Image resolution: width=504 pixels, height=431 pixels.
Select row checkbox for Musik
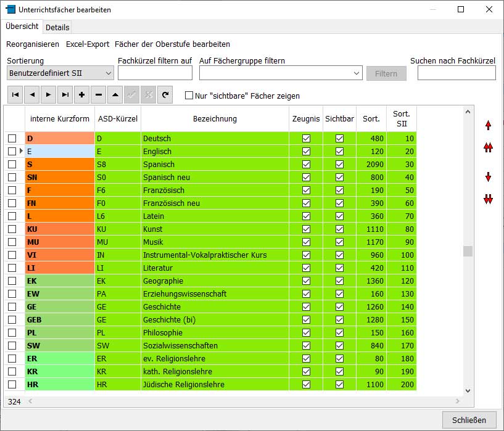click(x=12, y=242)
